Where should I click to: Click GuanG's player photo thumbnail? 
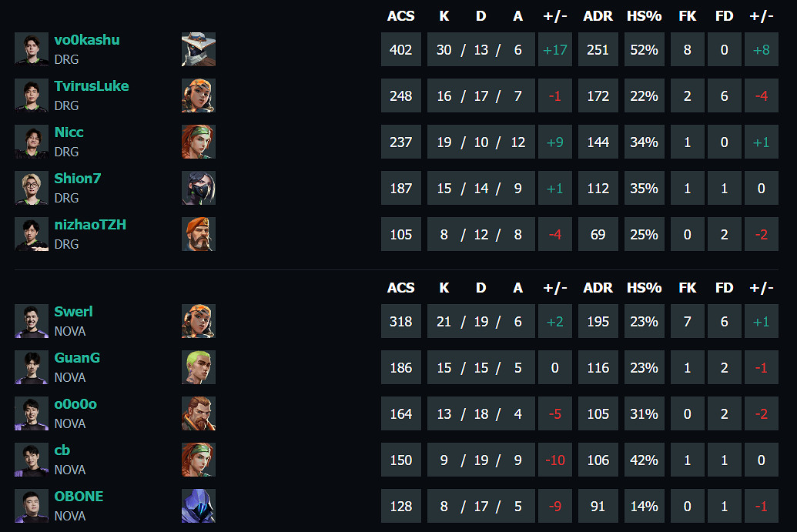[x=32, y=368]
